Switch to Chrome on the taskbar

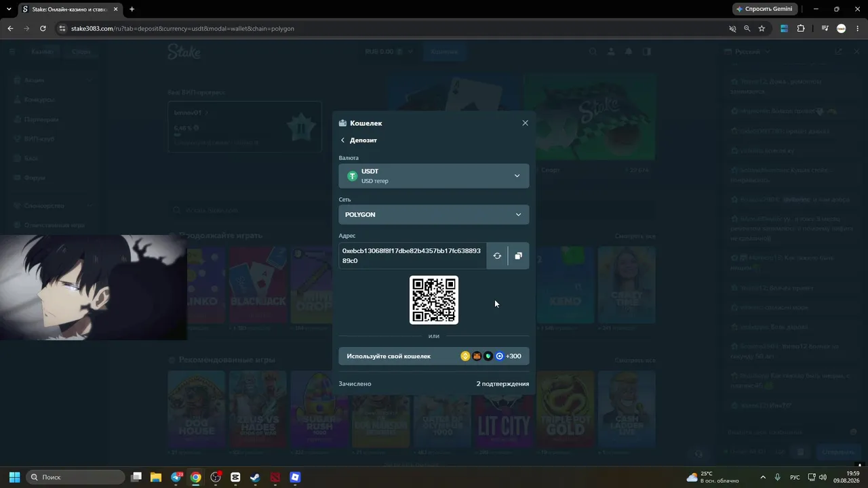(196, 477)
